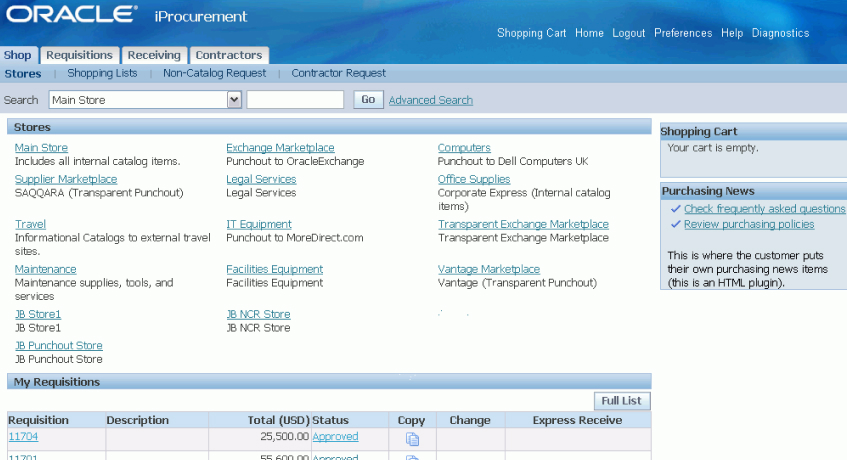Image resolution: width=847 pixels, height=460 pixels.
Task: Click the search text input field
Action: [295, 100]
